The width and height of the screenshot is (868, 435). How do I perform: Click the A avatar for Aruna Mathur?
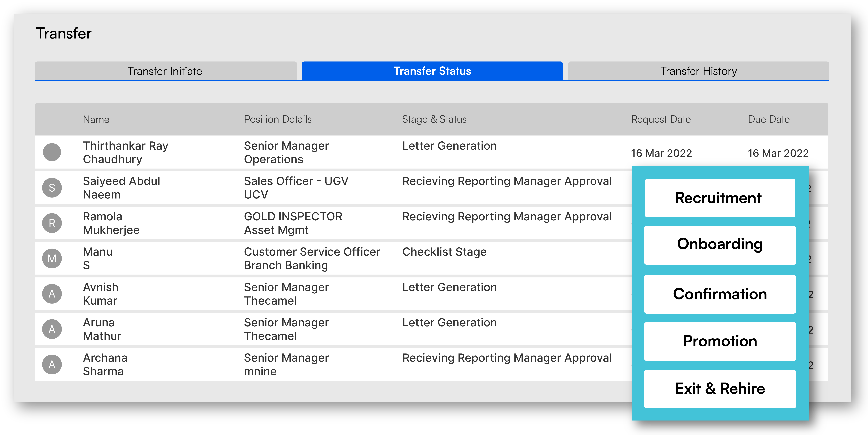[52, 329]
